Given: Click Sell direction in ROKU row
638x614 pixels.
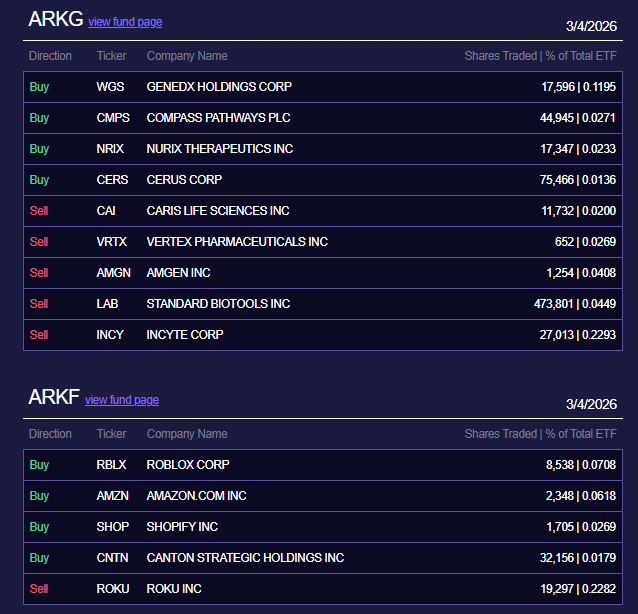Looking at the screenshot, I should pos(39,588).
